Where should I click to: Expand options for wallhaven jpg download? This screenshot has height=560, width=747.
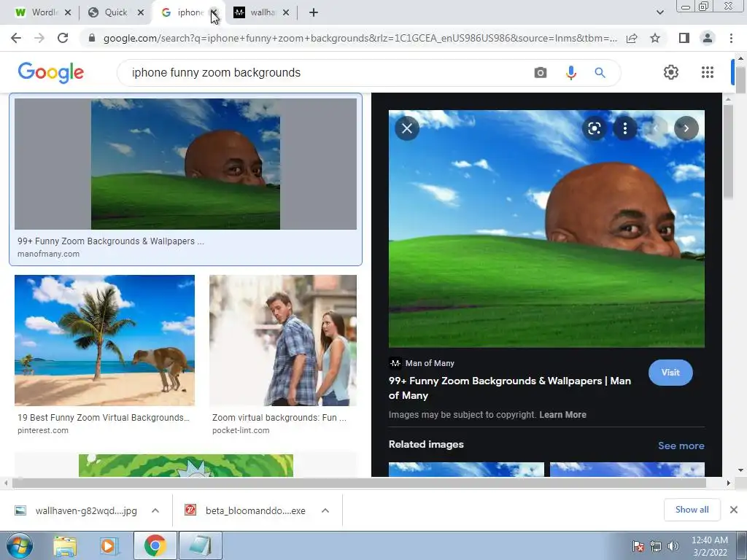pyautogui.click(x=155, y=510)
